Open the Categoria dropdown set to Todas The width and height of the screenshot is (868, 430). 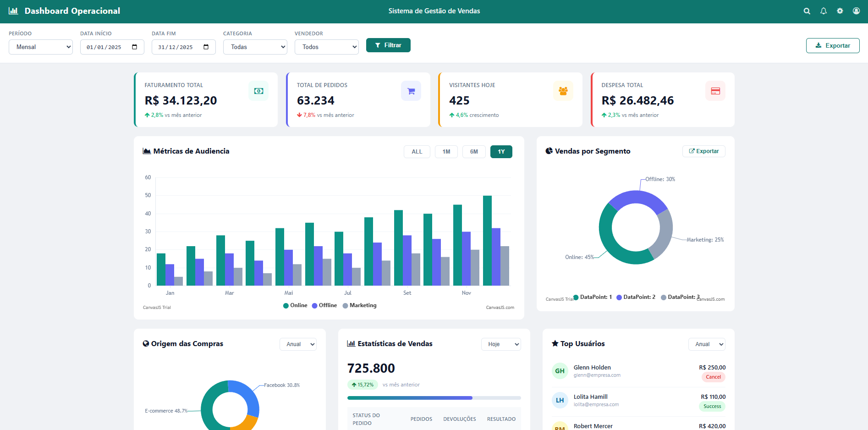pos(255,47)
